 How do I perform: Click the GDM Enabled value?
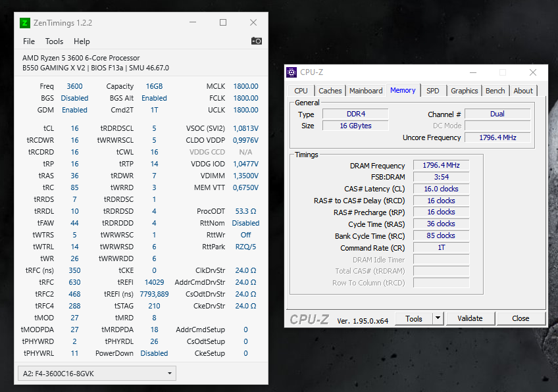74,110
